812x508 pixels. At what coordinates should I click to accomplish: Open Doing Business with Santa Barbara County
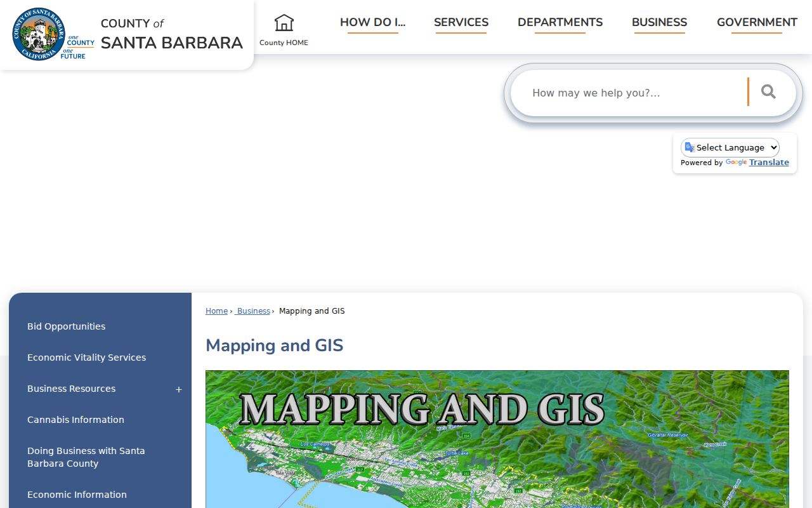point(86,457)
